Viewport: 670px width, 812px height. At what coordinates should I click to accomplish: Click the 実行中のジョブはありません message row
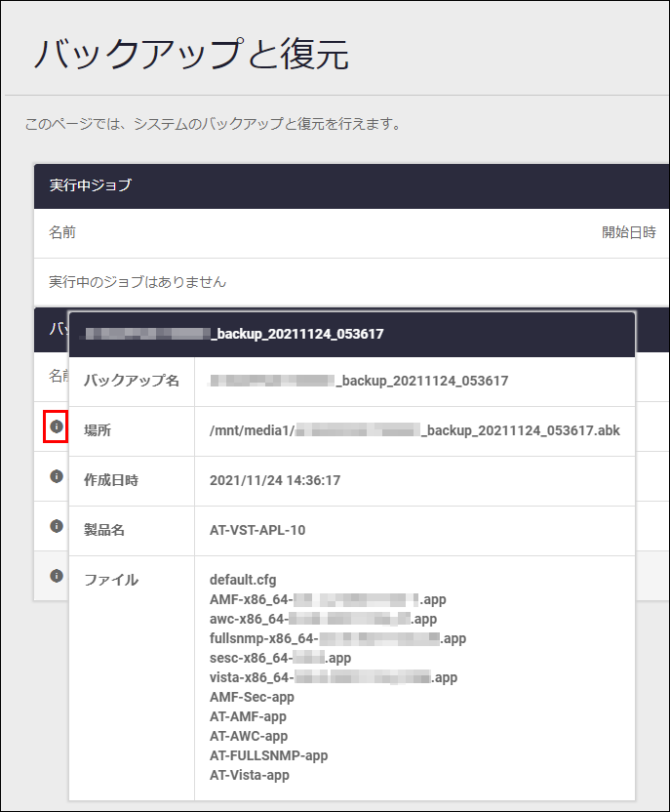138,282
